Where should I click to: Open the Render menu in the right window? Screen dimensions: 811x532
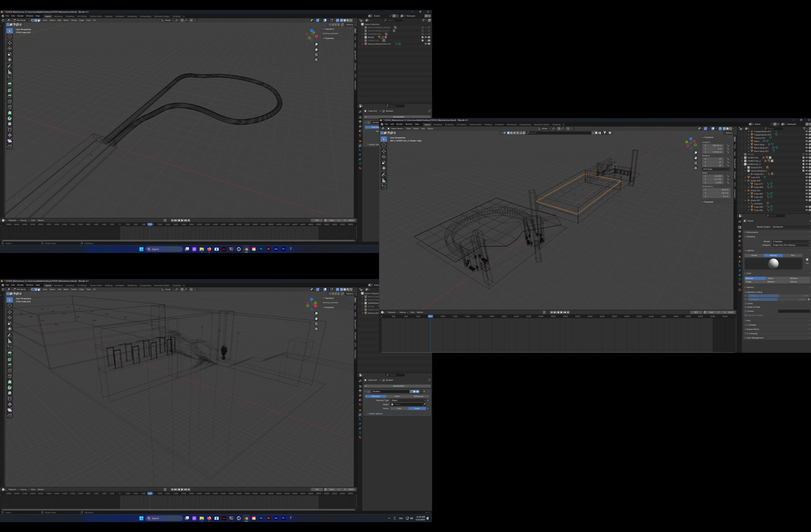click(399, 125)
